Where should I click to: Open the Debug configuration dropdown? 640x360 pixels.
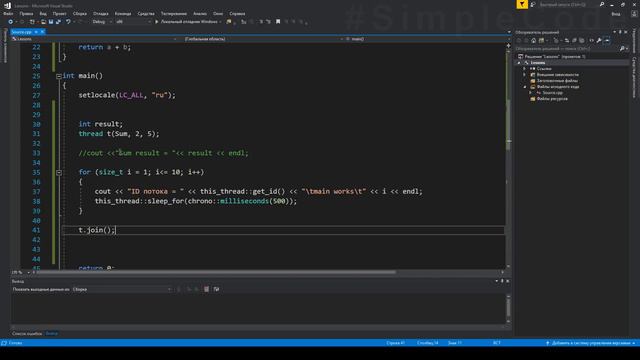pos(101,22)
